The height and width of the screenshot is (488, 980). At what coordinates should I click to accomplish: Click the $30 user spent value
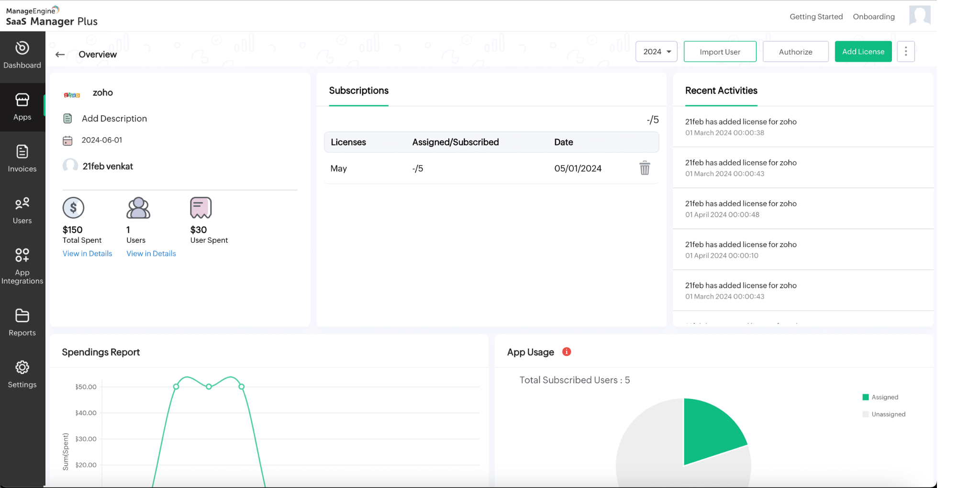click(199, 230)
